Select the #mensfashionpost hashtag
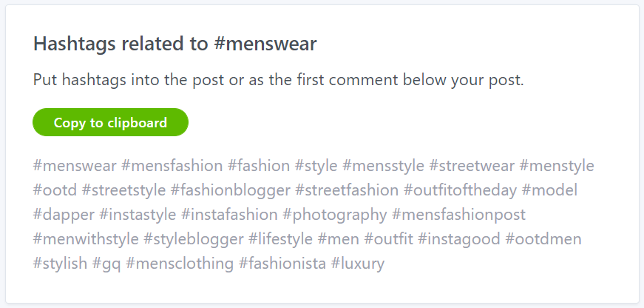 458,215
